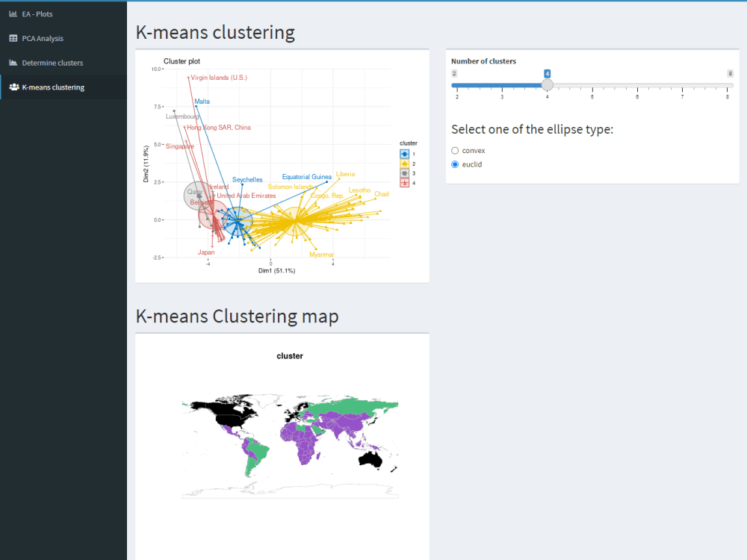Click the slider maximum value 8 badge

730,73
